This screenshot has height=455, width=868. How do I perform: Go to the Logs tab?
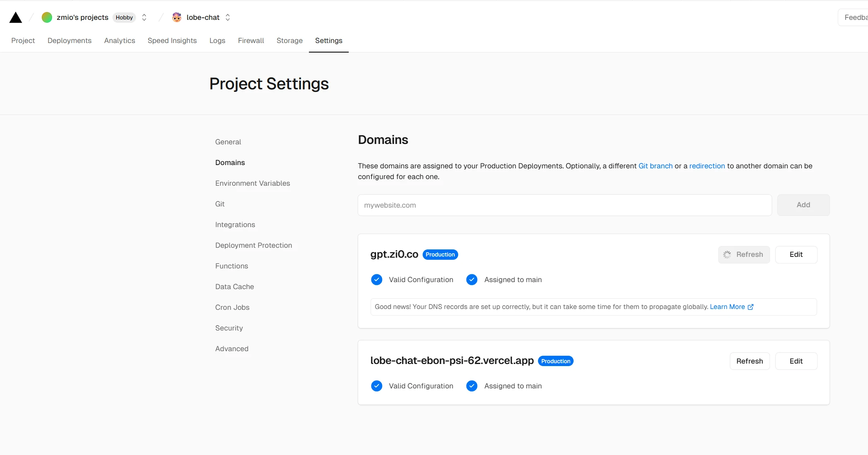click(x=217, y=41)
